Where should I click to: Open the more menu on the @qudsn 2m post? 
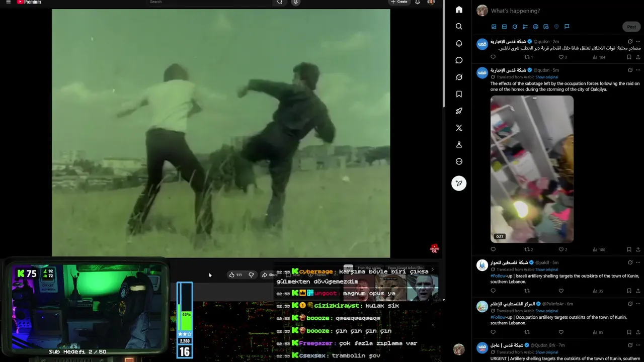(x=638, y=41)
